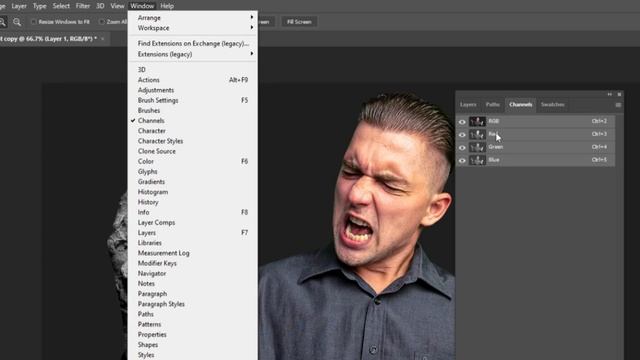Image resolution: width=640 pixels, height=360 pixels.
Task: Choose Character Styles in Window menu
Action: coord(193,141)
